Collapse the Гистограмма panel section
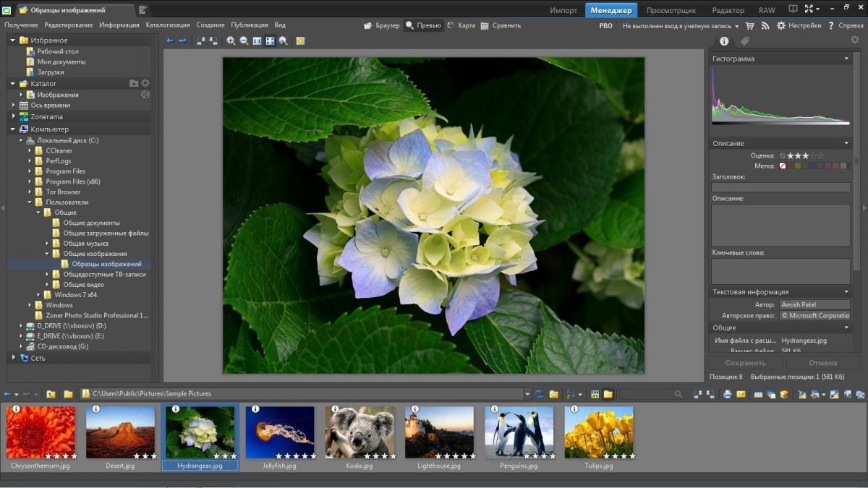868x488 pixels. pos(846,59)
